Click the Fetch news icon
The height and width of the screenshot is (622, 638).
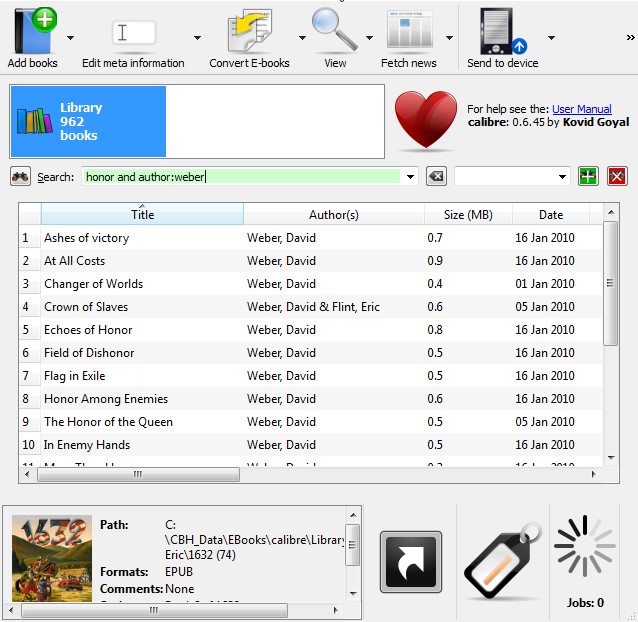pyautogui.click(x=410, y=29)
